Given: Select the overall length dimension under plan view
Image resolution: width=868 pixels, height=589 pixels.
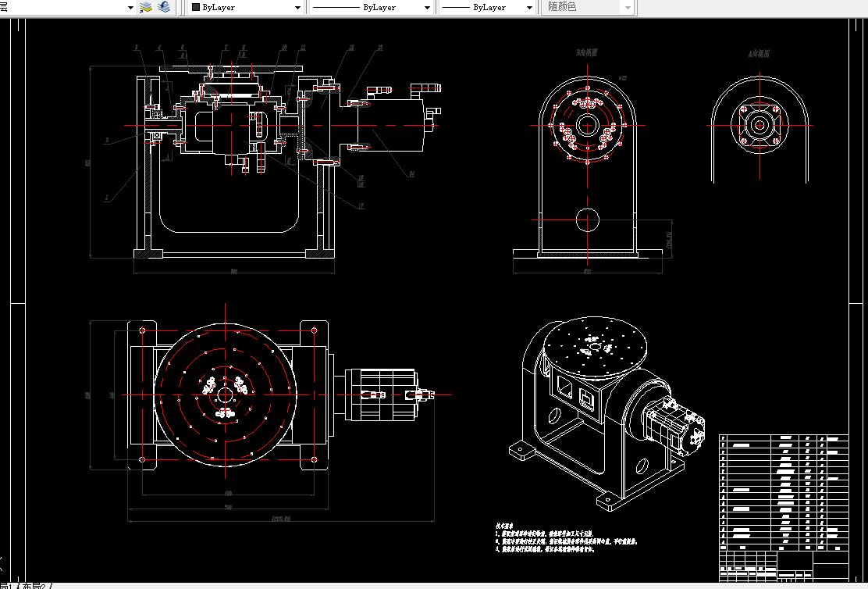Looking at the screenshot, I should [x=281, y=519].
